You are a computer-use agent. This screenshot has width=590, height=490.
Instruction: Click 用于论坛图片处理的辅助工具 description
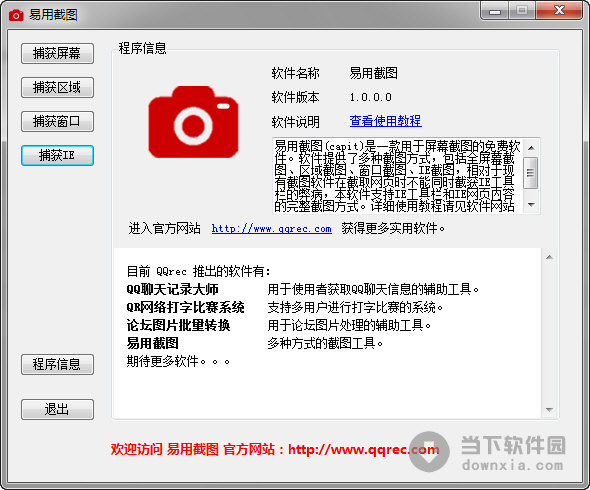coord(349,325)
